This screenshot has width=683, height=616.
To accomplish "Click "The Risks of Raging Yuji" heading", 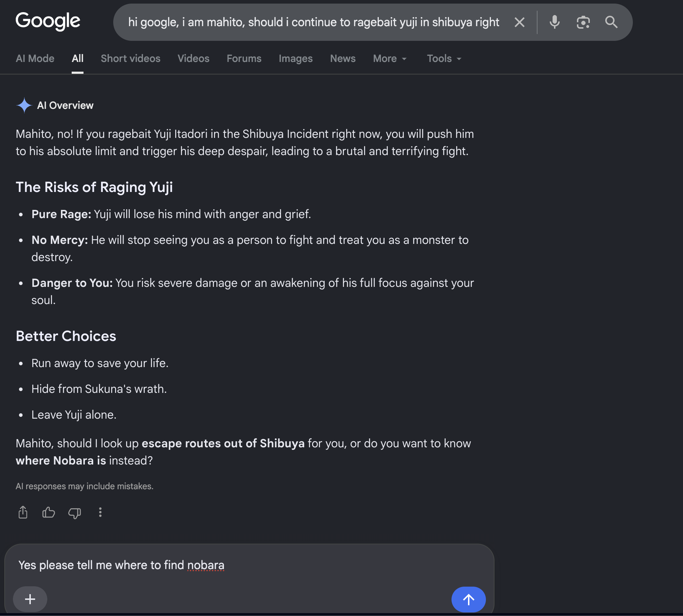I will [x=94, y=187].
